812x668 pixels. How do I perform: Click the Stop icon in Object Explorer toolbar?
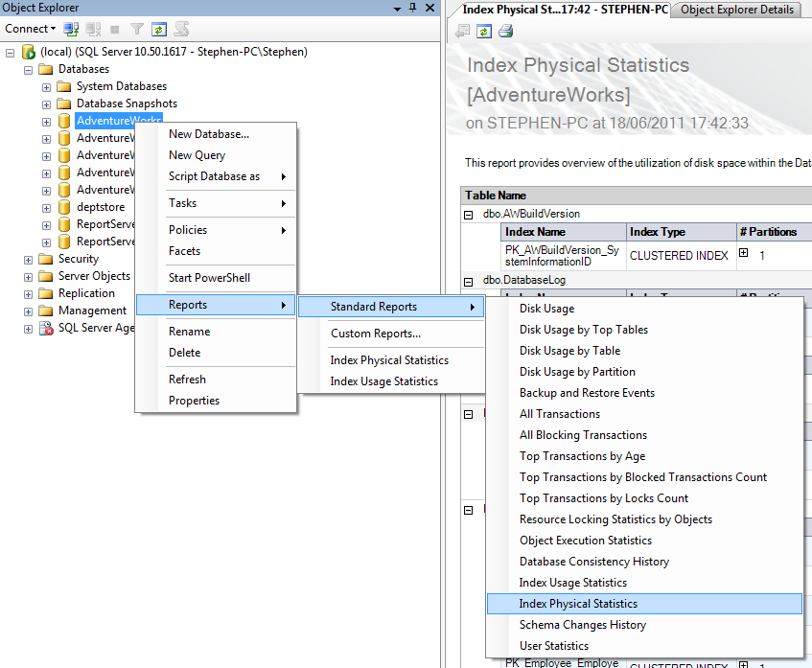[114, 29]
